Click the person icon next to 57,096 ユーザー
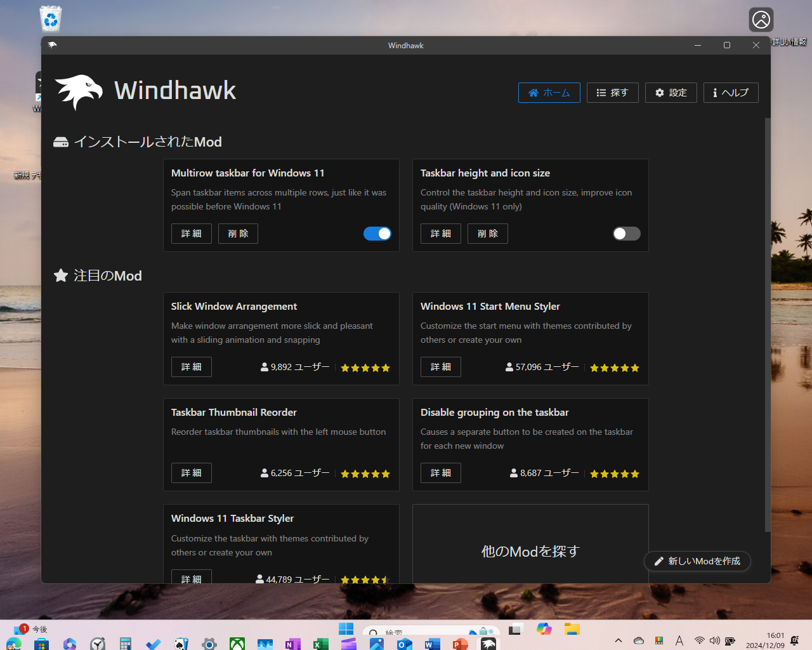The height and width of the screenshot is (650, 812). click(x=509, y=366)
